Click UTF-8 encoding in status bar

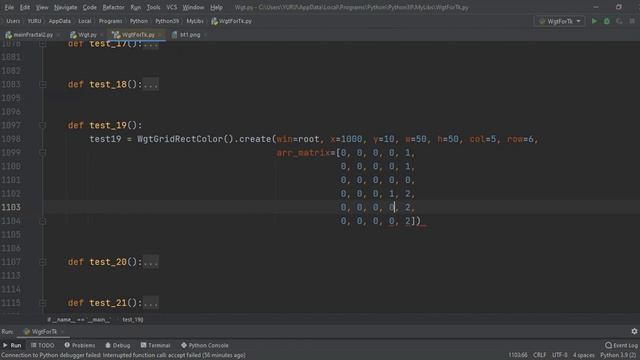[x=559, y=355]
